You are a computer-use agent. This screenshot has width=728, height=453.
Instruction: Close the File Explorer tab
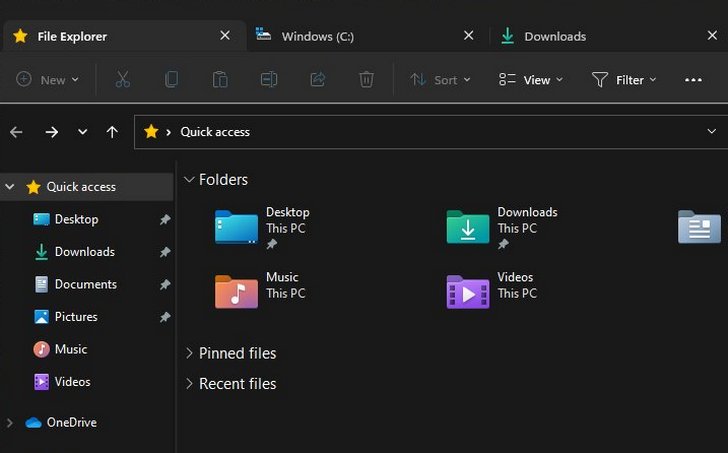click(225, 35)
